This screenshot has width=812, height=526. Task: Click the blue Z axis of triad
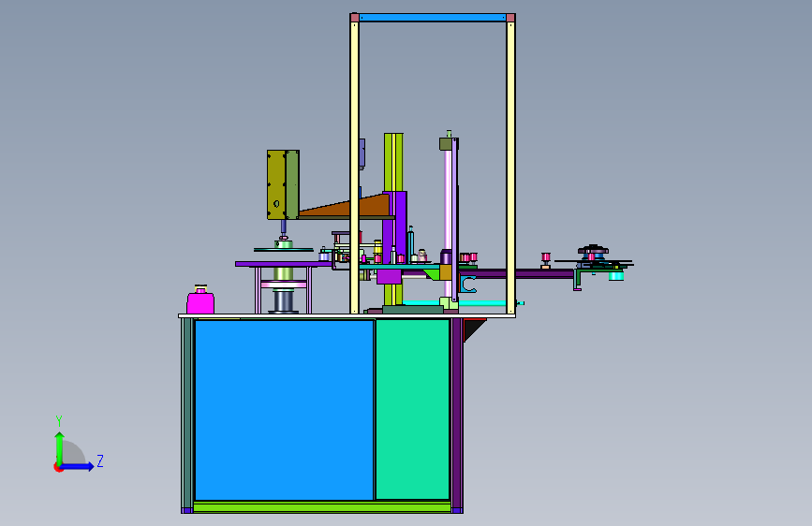(x=77, y=466)
